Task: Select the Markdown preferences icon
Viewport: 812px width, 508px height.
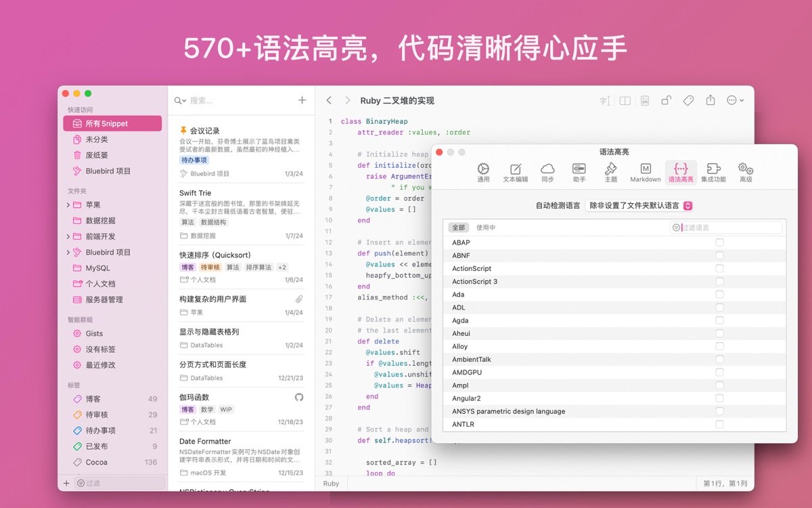Action: (645, 171)
